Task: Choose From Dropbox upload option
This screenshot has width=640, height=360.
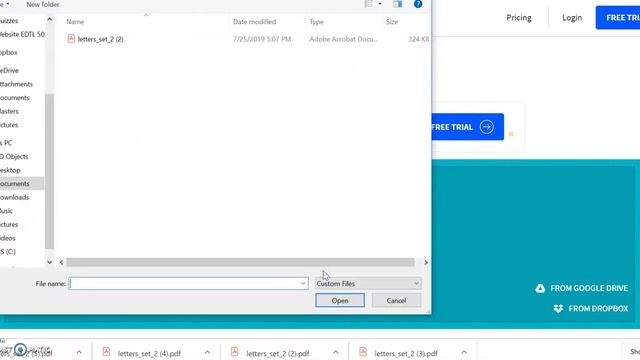Action: click(591, 309)
